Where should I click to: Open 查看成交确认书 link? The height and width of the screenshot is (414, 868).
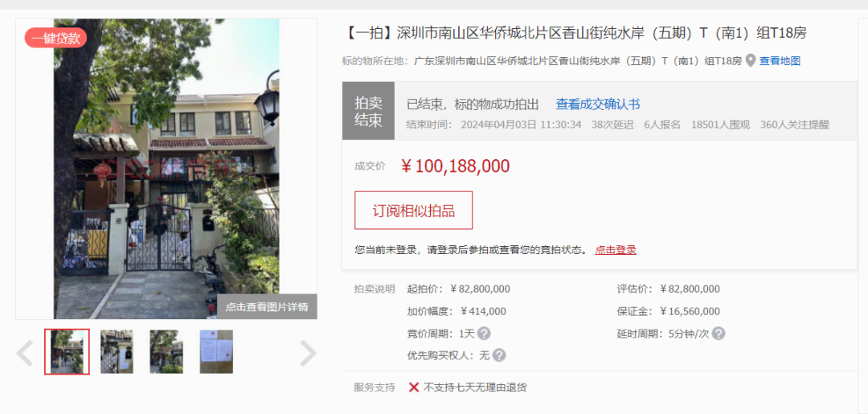[598, 104]
